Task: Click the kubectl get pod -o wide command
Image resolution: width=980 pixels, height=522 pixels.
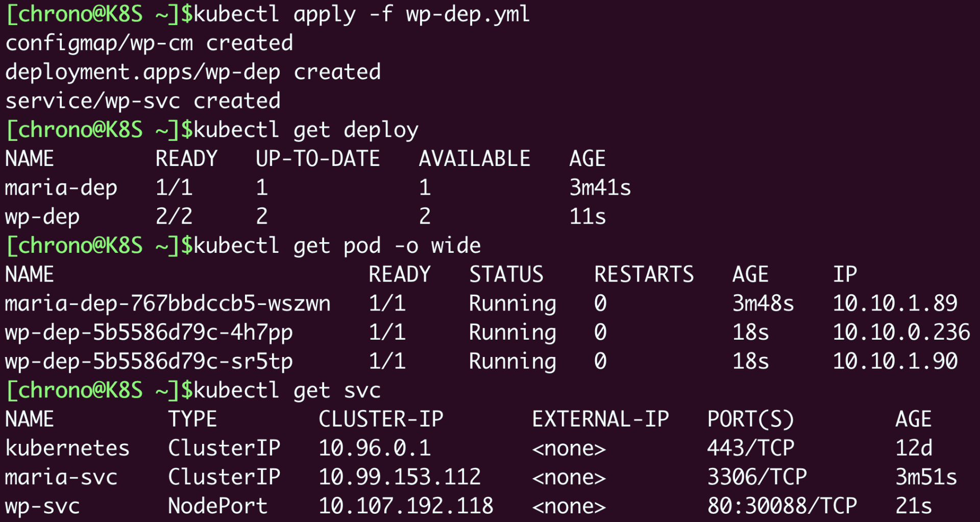Action: tap(337, 246)
